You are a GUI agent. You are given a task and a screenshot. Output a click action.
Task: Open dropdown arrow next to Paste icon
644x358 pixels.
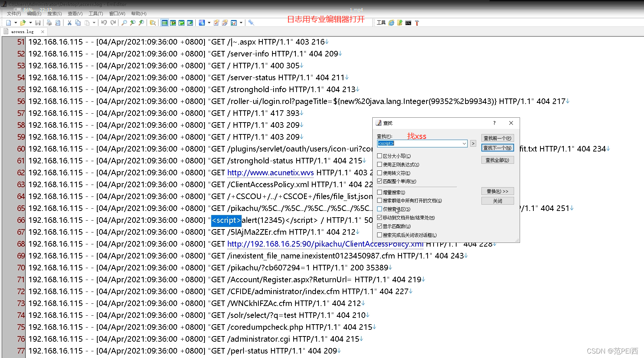(x=94, y=23)
